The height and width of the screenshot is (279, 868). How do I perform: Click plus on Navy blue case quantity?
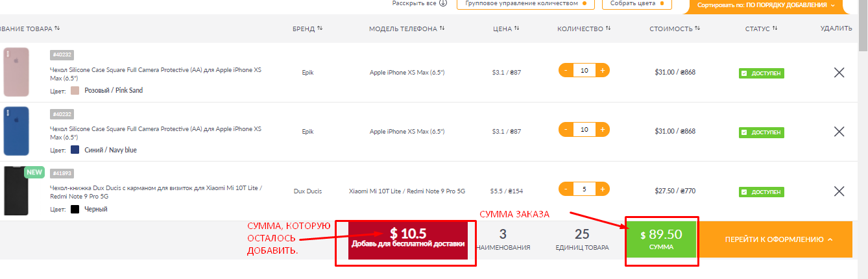pyautogui.click(x=603, y=130)
